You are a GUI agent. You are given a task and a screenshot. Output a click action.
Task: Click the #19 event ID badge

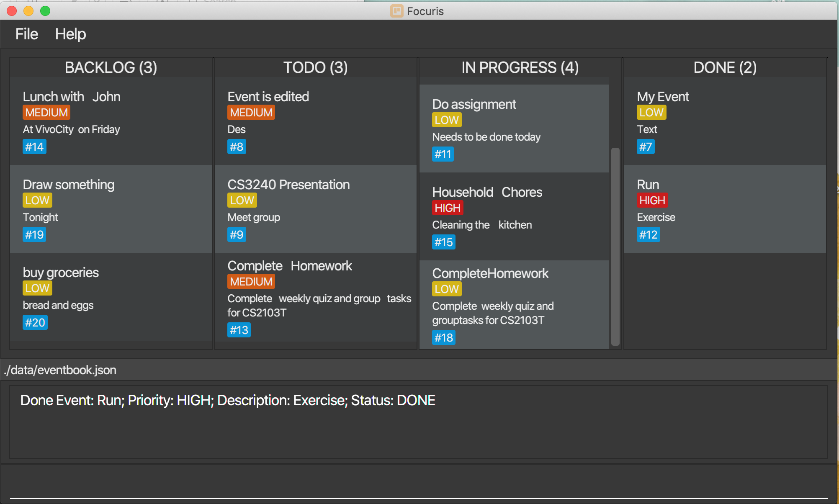click(x=34, y=234)
